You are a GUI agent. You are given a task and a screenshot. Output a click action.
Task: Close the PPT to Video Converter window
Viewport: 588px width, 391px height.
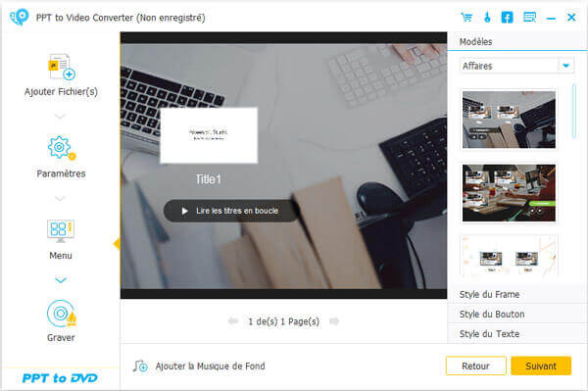[571, 18]
